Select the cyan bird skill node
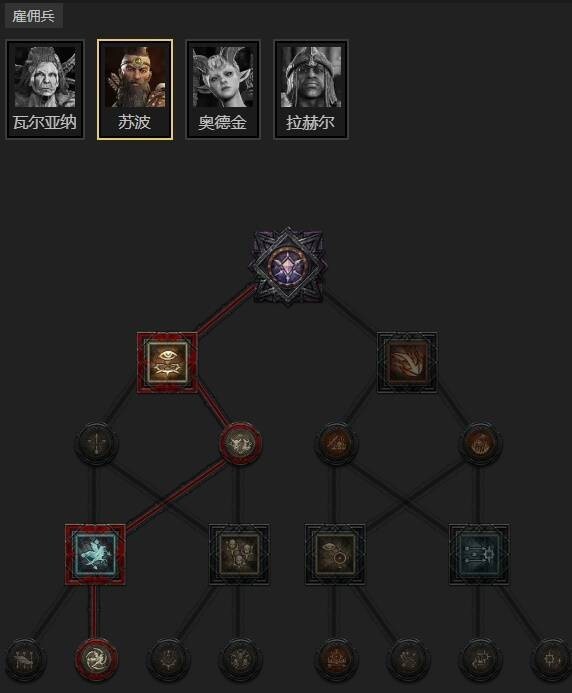Screen dimensions: 572x693 (95, 555)
